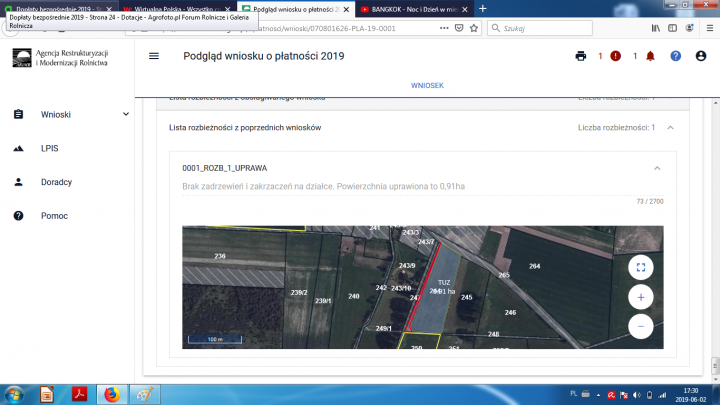Expand the Wnioski sidebar submenu chevron
Viewport: 720px width, 405px height.
click(125, 114)
